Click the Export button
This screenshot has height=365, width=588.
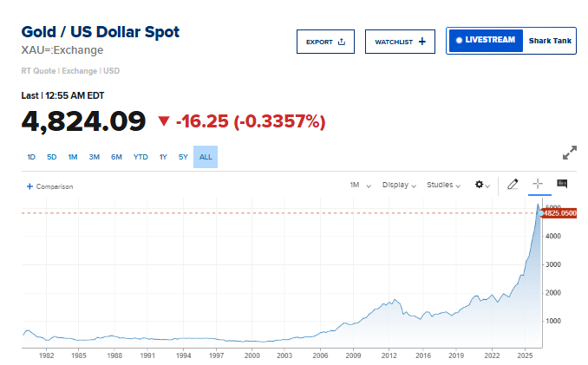point(325,42)
